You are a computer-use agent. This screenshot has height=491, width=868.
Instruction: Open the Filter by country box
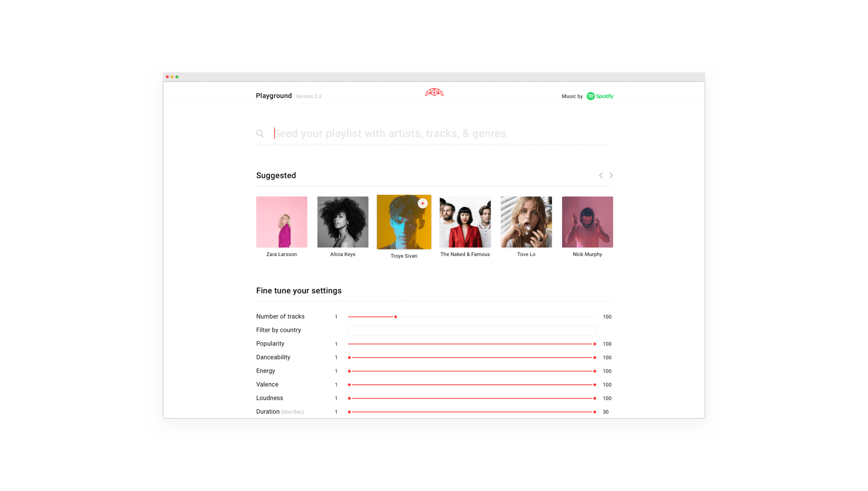click(472, 330)
